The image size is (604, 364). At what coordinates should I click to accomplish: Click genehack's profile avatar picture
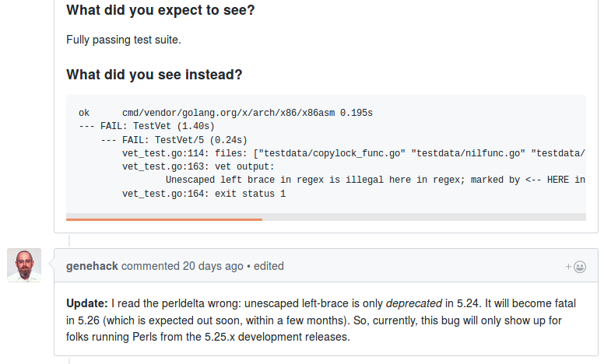pyautogui.click(x=23, y=265)
